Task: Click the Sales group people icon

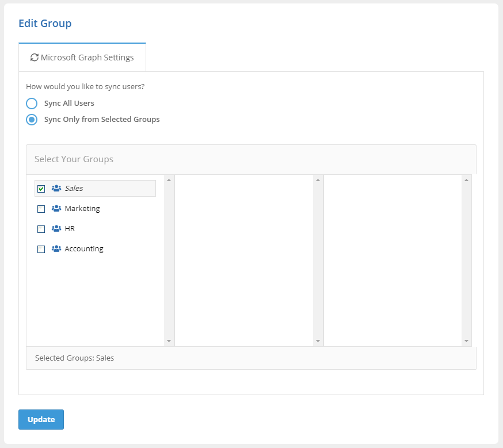Action: [56, 188]
